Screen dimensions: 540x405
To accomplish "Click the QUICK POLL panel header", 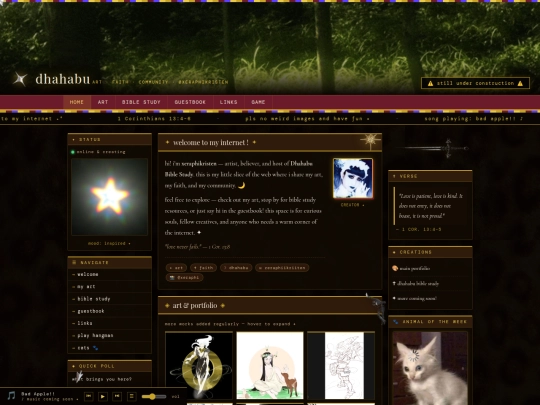I will pyautogui.click(x=110, y=366).
